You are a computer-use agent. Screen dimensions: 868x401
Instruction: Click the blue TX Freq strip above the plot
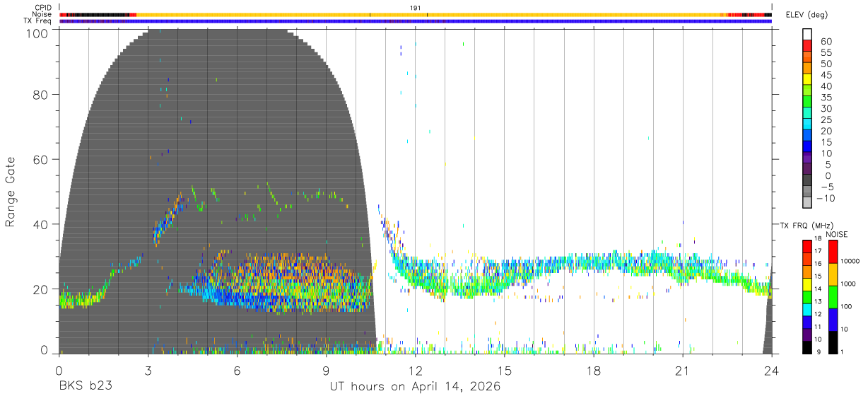416,21
